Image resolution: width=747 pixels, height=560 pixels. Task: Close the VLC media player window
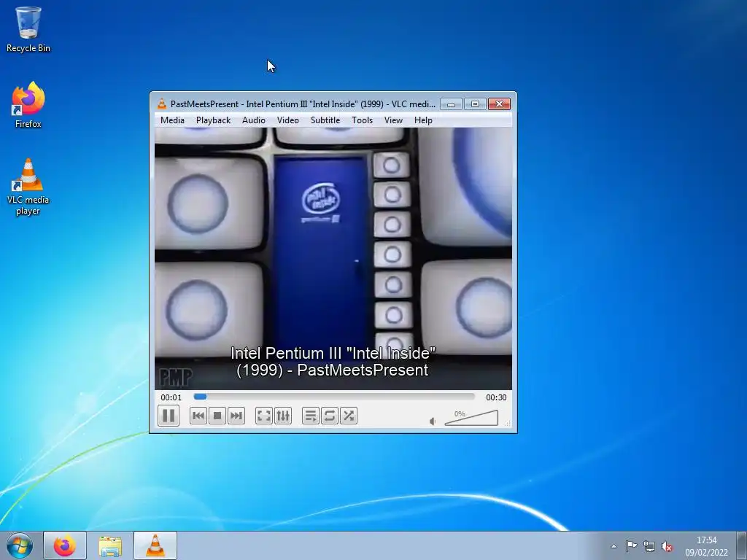coord(499,104)
